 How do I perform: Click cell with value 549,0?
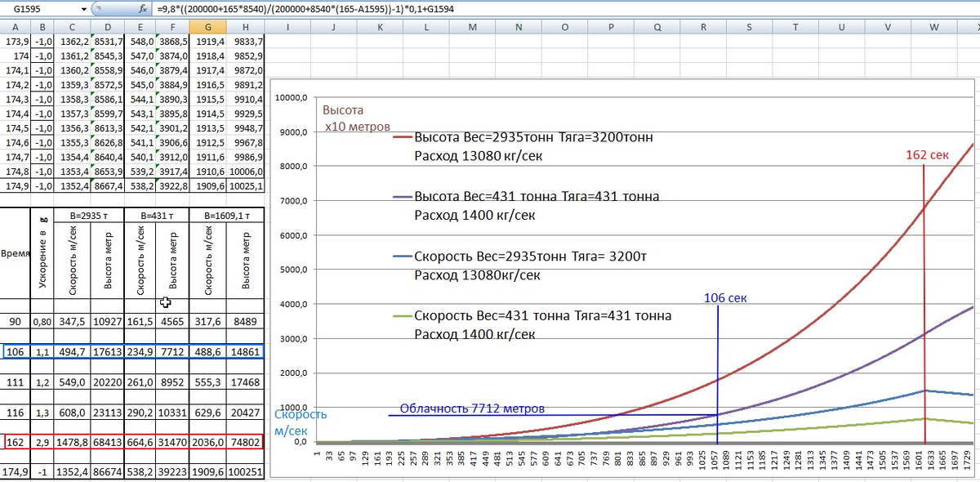73,381
